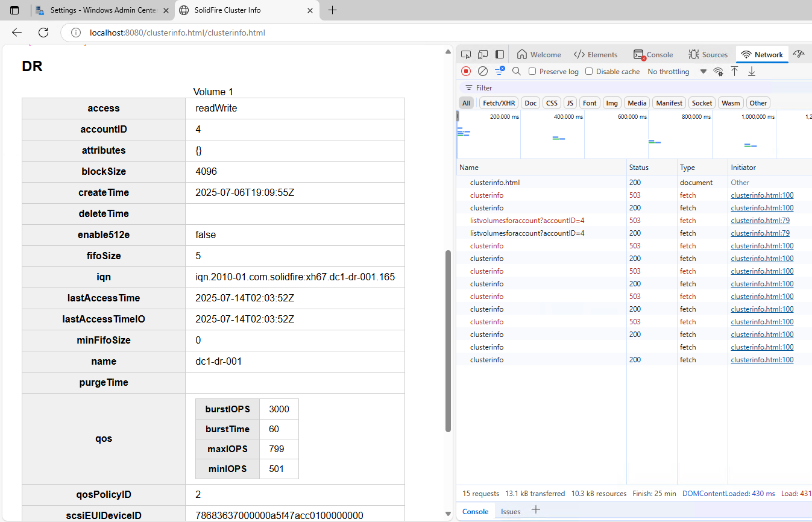This screenshot has height=522, width=812.
Task: Enable the Disable cache checkbox
Action: pyautogui.click(x=589, y=71)
